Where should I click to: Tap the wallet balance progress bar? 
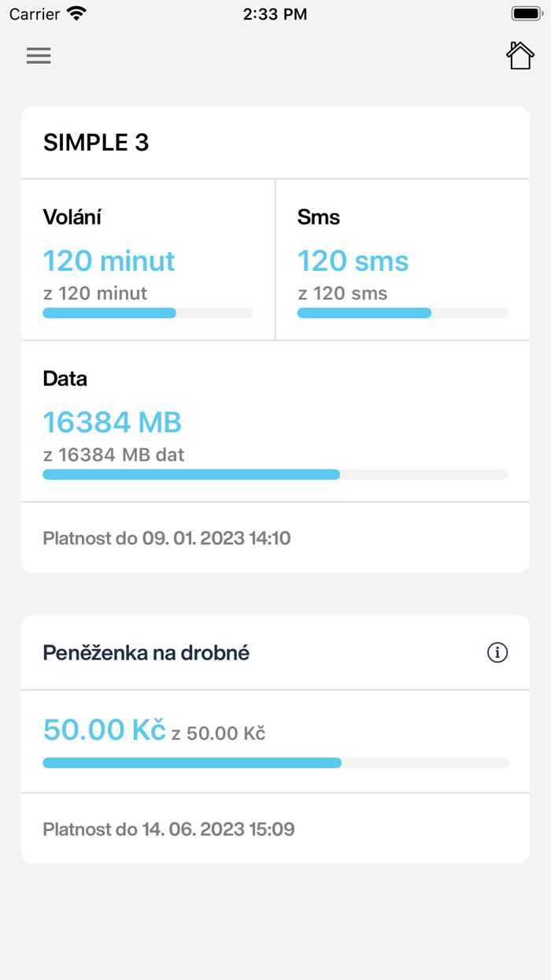275,763
